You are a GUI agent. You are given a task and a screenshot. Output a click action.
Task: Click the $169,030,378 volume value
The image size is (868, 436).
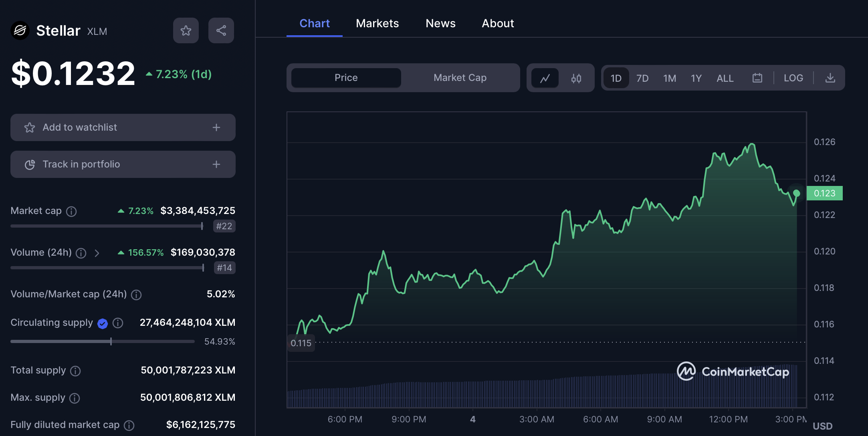click(203, 252)
